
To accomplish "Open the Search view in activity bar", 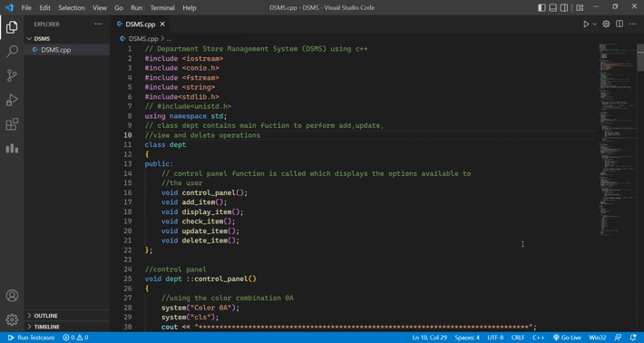I will point(12,52).
